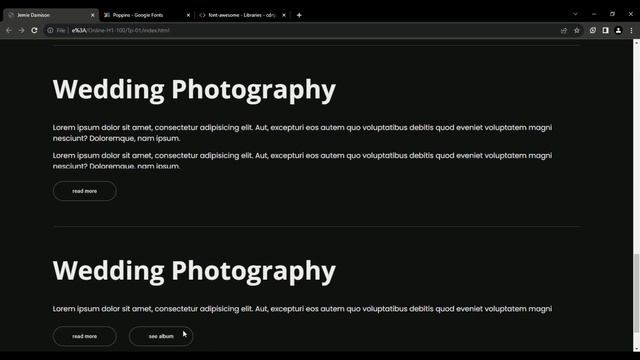Click the scrollbar down arrow
Viewport: 640px width, 360px height.
point(636,349)
